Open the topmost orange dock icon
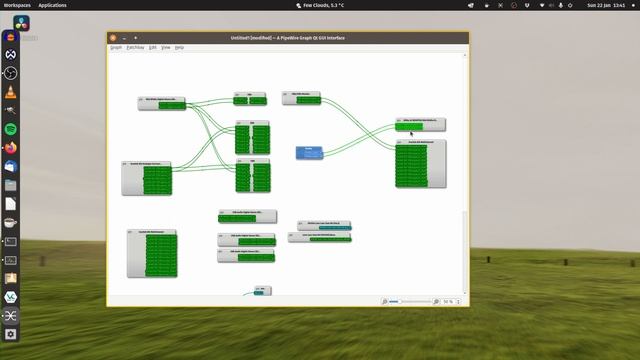The image size is (640, 360). (x=11, y=37)
